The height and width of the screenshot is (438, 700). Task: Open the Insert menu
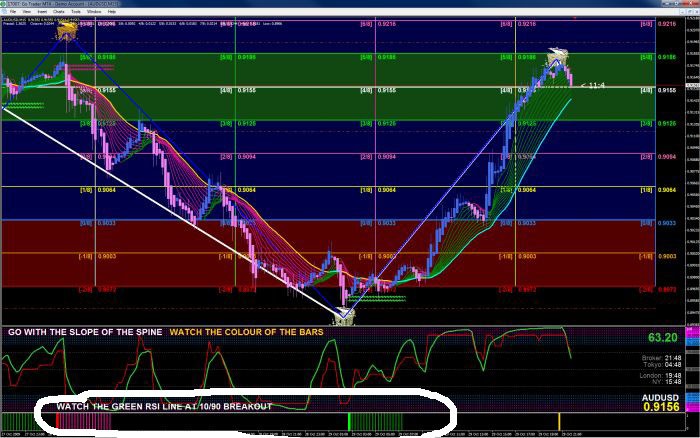[42, 12]
